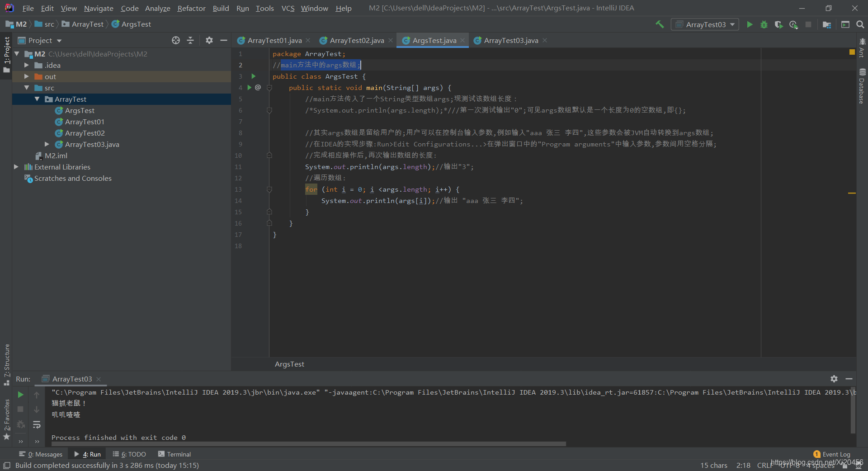This screenshot has height=471, width=868.
Task: Switch to ArrayTest01.java tab
Action: pyautogui.click(x=274, y=40)
